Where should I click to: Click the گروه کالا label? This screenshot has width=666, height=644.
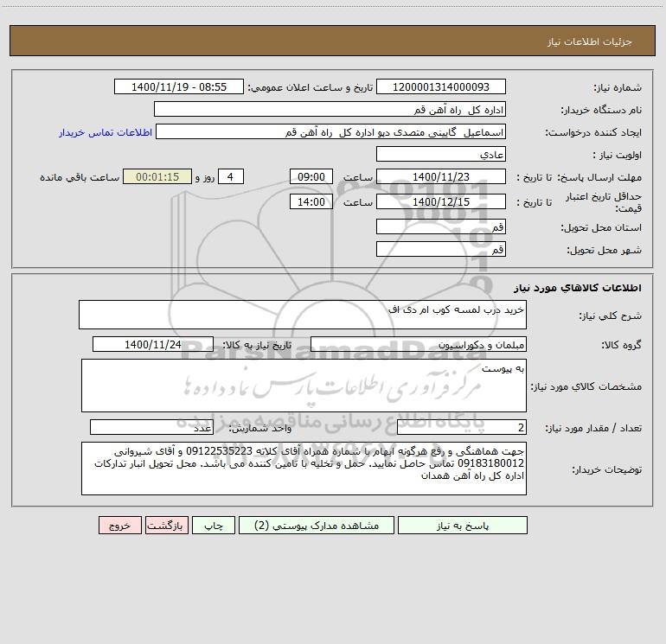coord(622,345)
